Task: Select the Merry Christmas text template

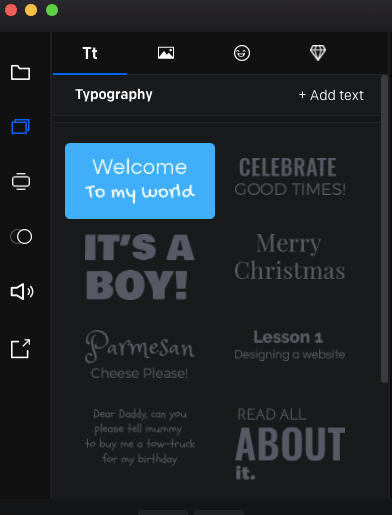Action: [x=289, y=256]
